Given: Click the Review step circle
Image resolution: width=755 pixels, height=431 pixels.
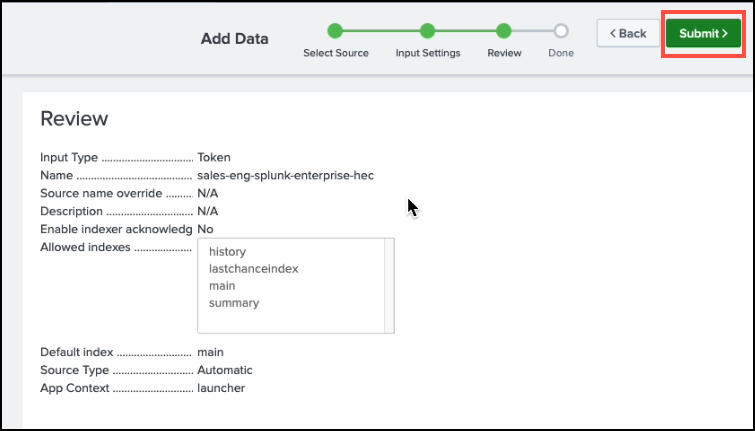Looking at the screenshot, I should click(x=504, y=31).
